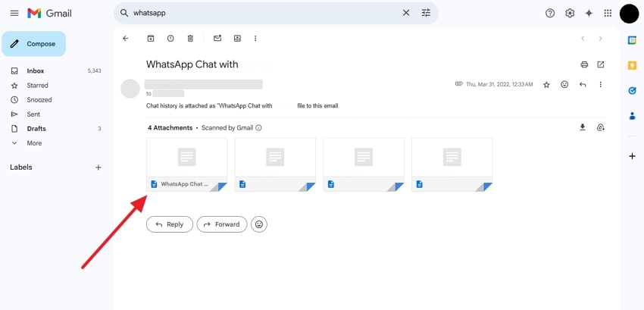Archive this email using toolbar icon

point(150,39)
